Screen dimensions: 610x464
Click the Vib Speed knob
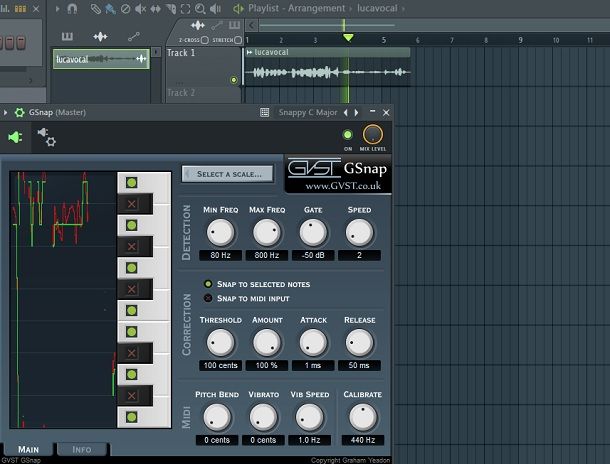(x=310, y=417)
